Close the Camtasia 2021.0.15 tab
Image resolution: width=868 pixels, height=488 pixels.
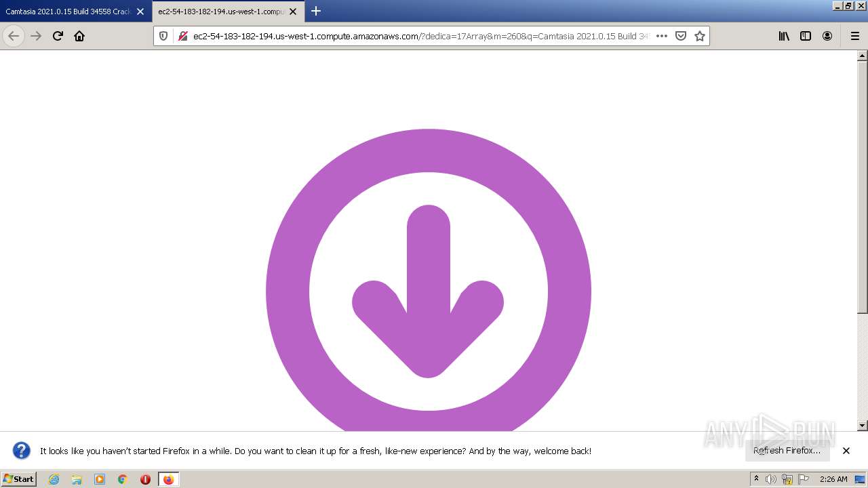point(140,12)
